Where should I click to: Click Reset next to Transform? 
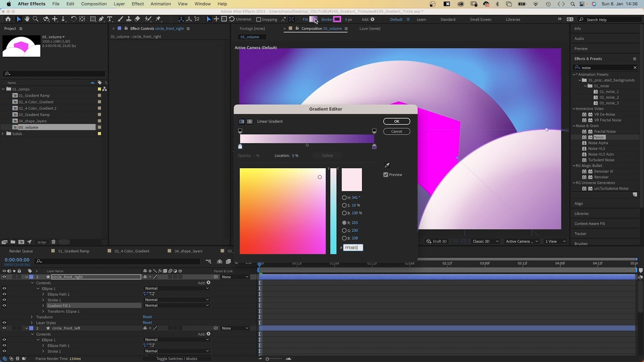pos(147,317)
